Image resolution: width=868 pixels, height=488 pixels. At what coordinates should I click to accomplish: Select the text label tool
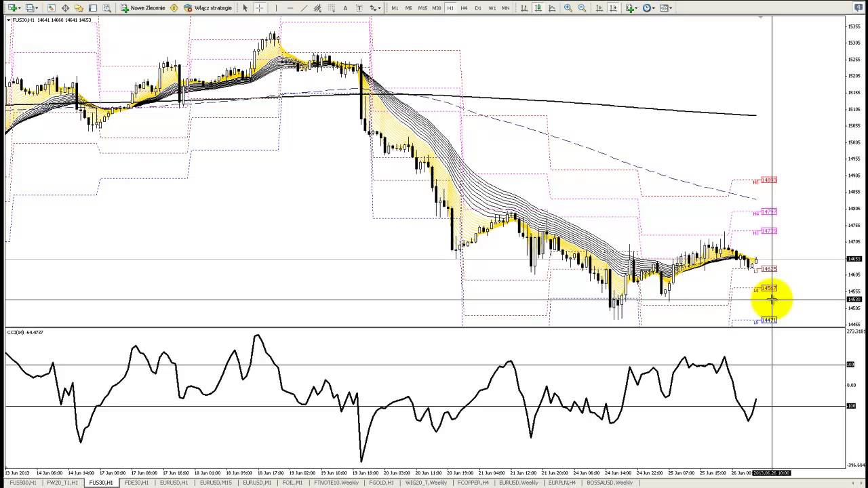click(359, 8)
